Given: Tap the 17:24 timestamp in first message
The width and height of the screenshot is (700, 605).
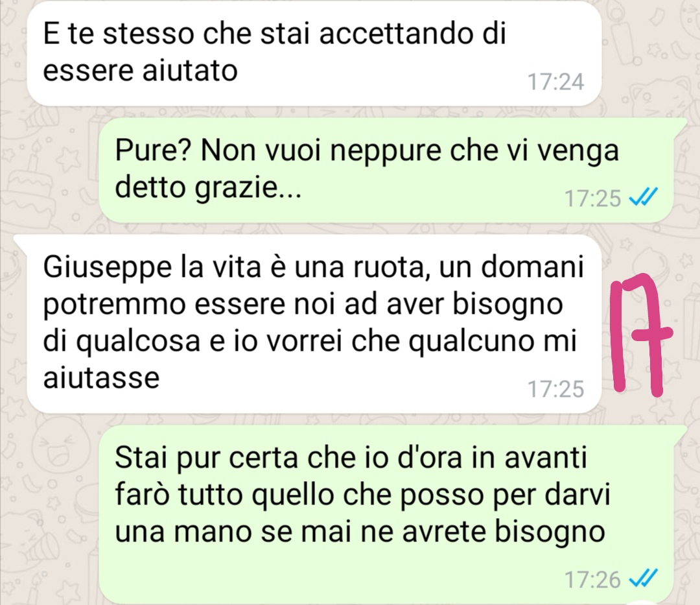Looking at the screenshot, I should pyautogui.click(x=555, y=82).
